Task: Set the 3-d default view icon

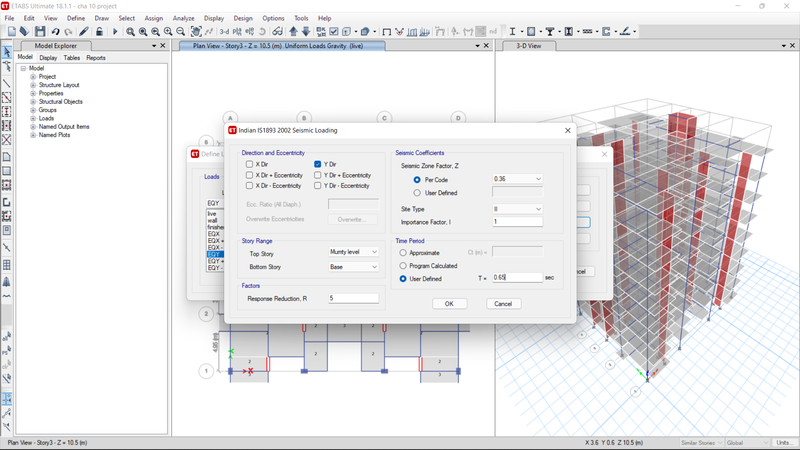Action: [224, 32]
